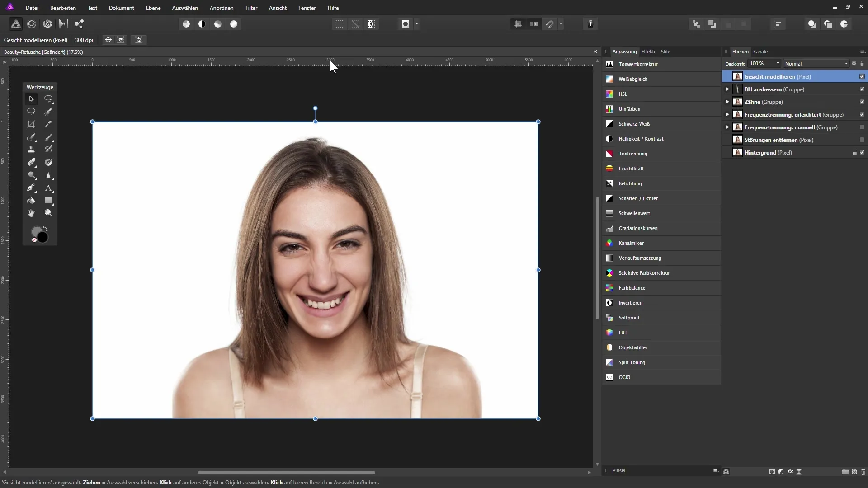Image resolution: width=868 pixels, height=488 pixels.
Task: Select the Hand view tool
Action: pyautogui.click(x=31, y=213)
